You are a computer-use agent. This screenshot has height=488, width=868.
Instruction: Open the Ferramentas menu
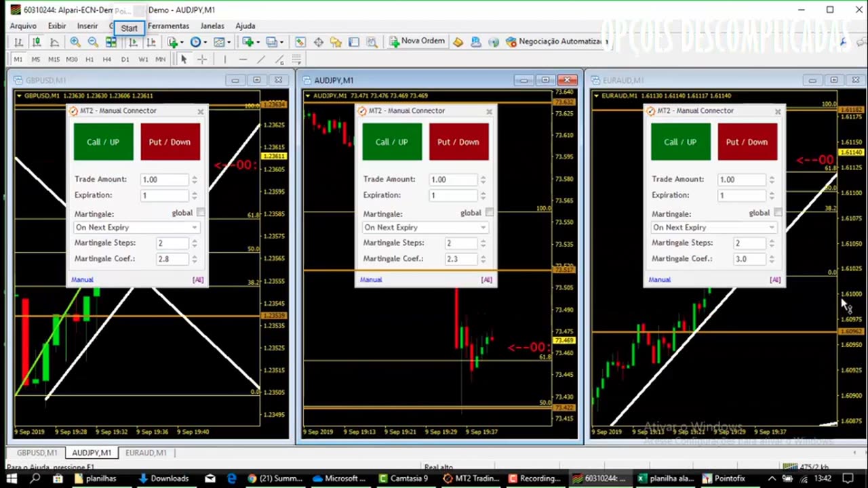tap(168, 26)
